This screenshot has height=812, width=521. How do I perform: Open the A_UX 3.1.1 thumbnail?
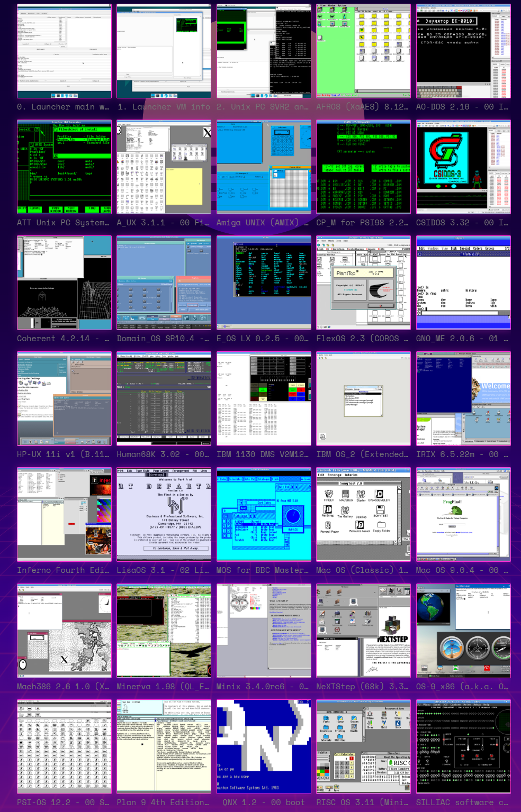tap(164, 167)
